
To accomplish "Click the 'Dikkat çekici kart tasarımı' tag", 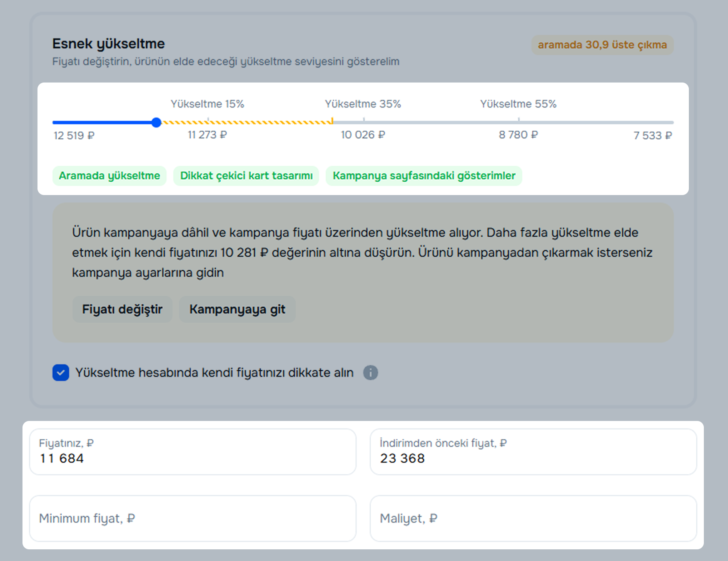I will [x=246, y=176].
